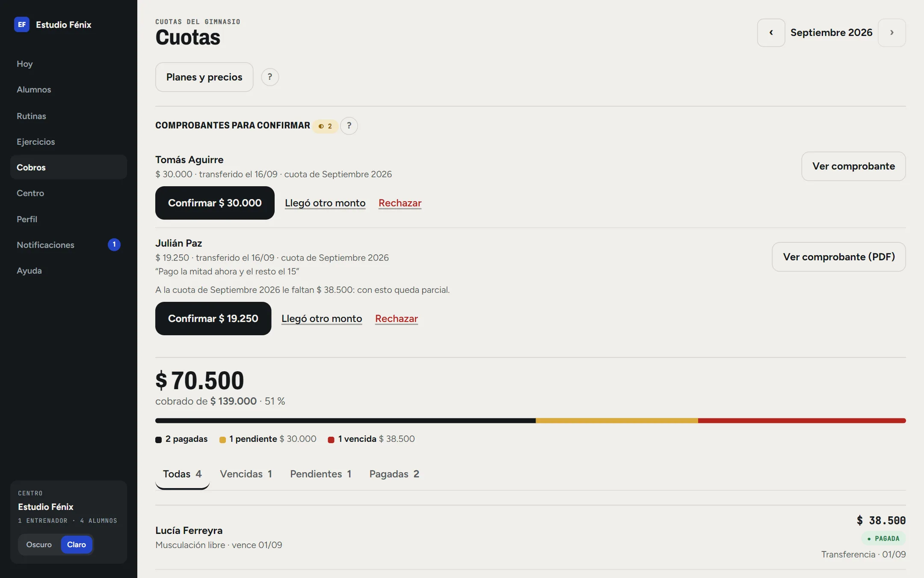Click the 1 vencida legend swatch
The image size is (924, 578).
pos(331,440)
